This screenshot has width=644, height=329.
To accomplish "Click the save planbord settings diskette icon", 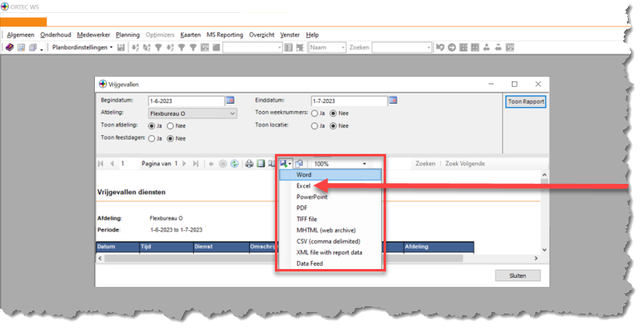I will point(121,48).
